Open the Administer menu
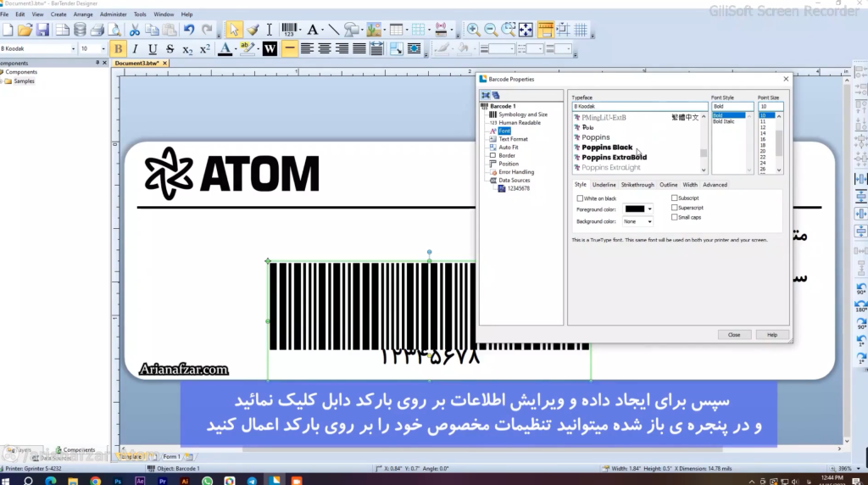Viewport: 868px width, 485px height. 114,14
